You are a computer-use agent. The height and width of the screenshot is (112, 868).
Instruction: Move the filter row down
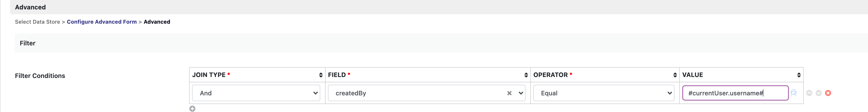(818, 93)
